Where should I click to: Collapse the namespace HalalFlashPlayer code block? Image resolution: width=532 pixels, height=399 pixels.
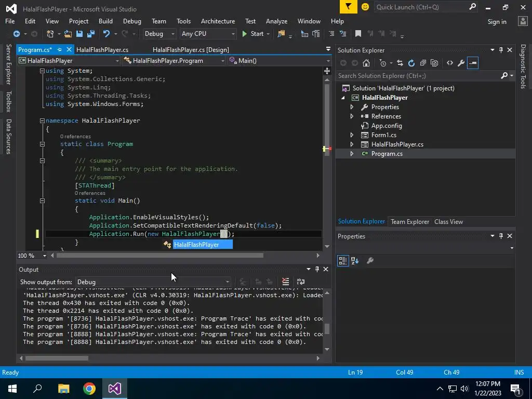point(42,121)
